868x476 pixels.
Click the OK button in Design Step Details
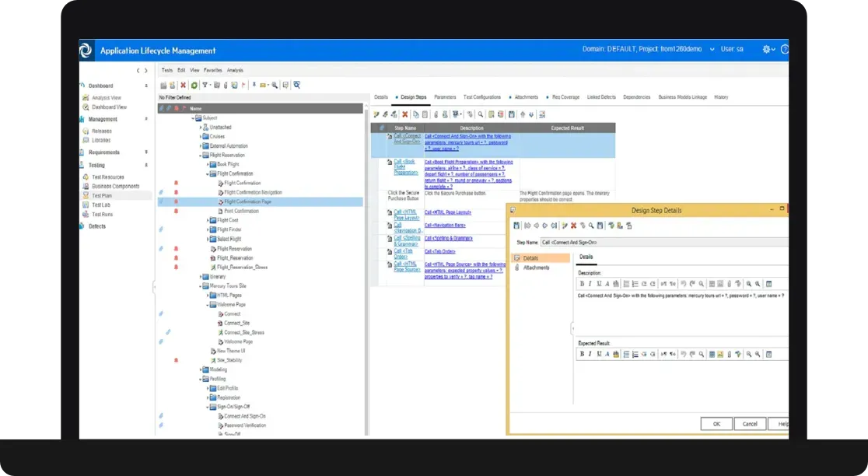point(716,424)
